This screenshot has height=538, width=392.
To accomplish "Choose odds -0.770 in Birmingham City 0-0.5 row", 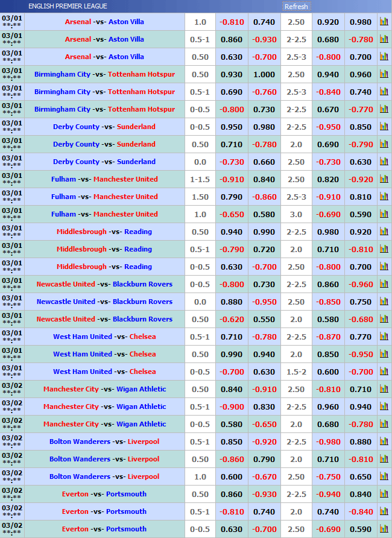I will 361,110.
